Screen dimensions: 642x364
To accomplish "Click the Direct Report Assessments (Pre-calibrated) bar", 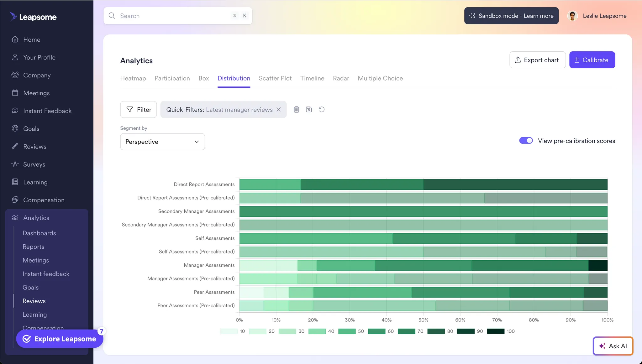I will point(423,198).
